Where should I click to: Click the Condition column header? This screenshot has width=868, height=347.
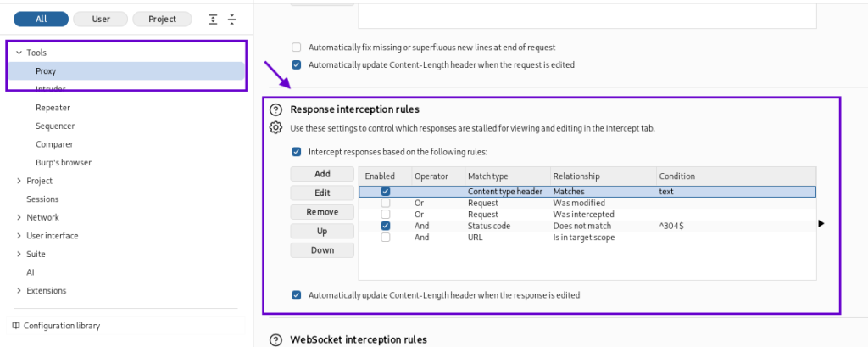click(x=737, y=176)
